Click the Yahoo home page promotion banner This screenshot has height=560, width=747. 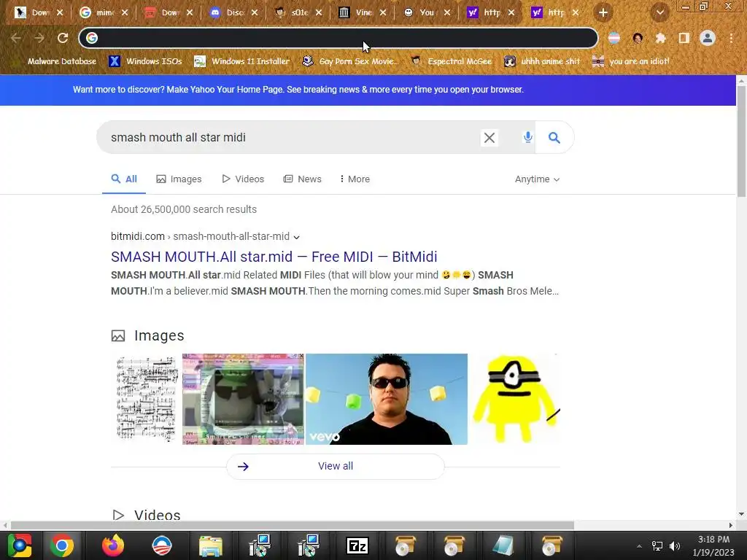[368, 90]
